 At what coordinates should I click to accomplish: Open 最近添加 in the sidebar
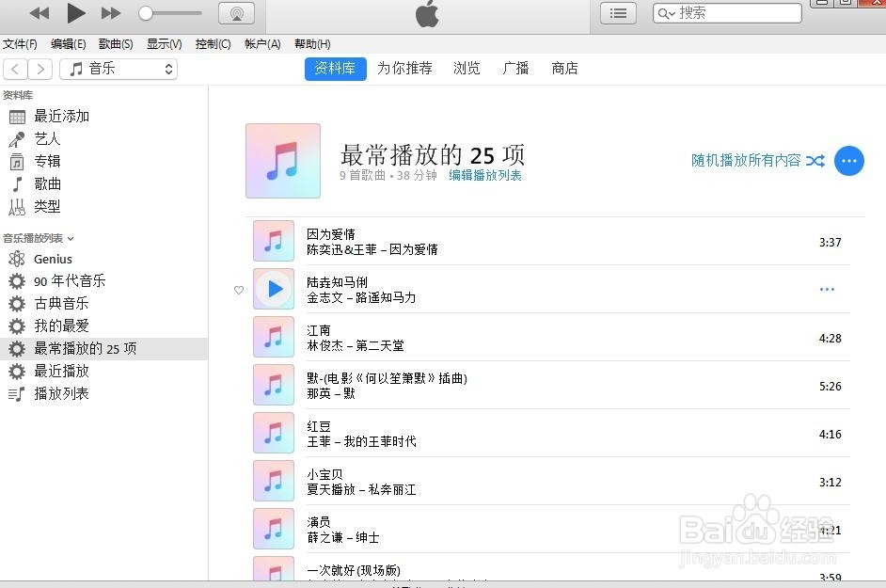[x=61, y=117]
